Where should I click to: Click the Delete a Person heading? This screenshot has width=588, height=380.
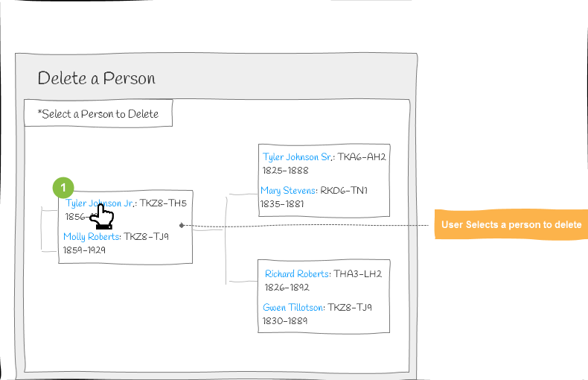(x=96, y=78)
